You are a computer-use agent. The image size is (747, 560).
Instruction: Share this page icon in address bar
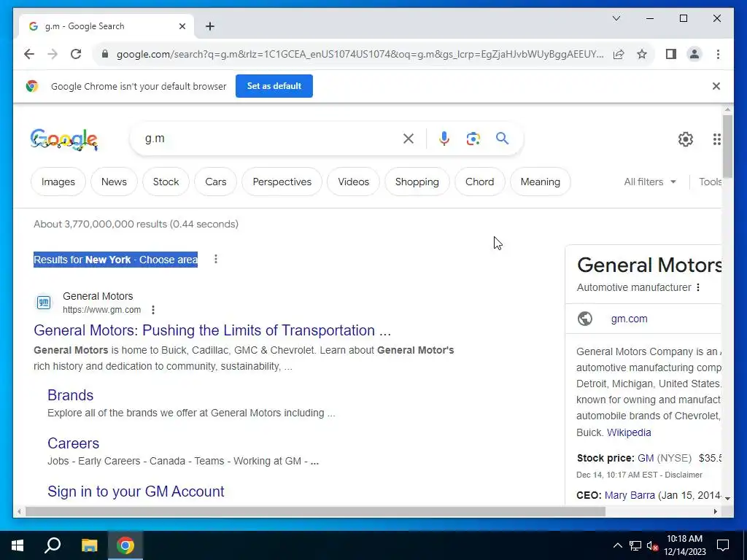(x=619, y=54)
